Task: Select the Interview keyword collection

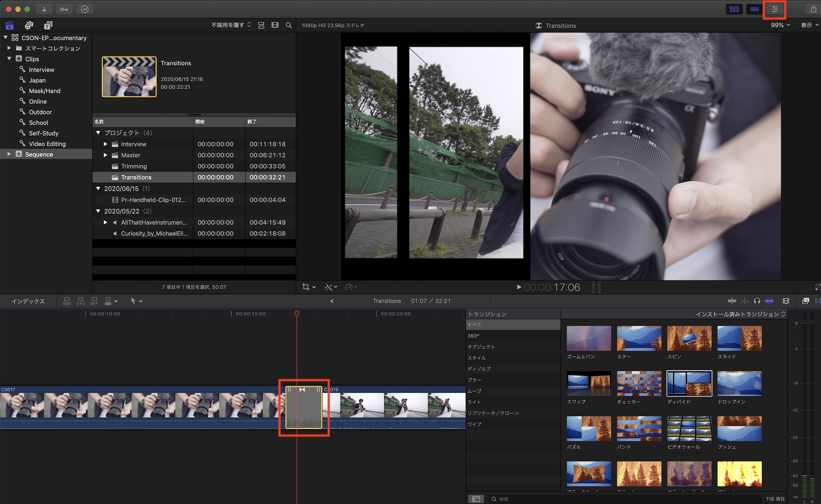Action: (x=41, y=70)
